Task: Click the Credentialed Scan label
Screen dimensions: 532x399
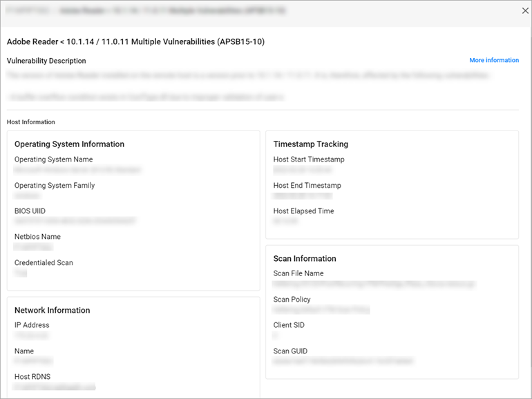Action: pos(44,263)
